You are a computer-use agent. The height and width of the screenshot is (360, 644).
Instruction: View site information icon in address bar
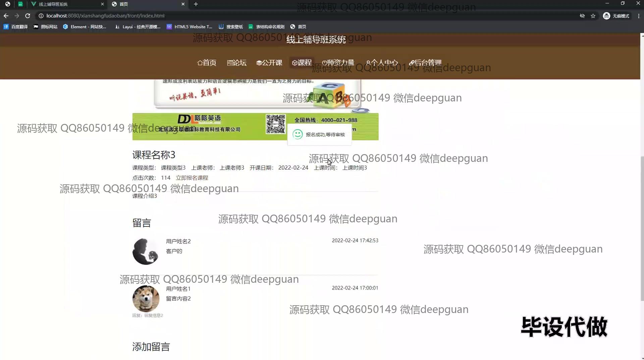(41, 16)
